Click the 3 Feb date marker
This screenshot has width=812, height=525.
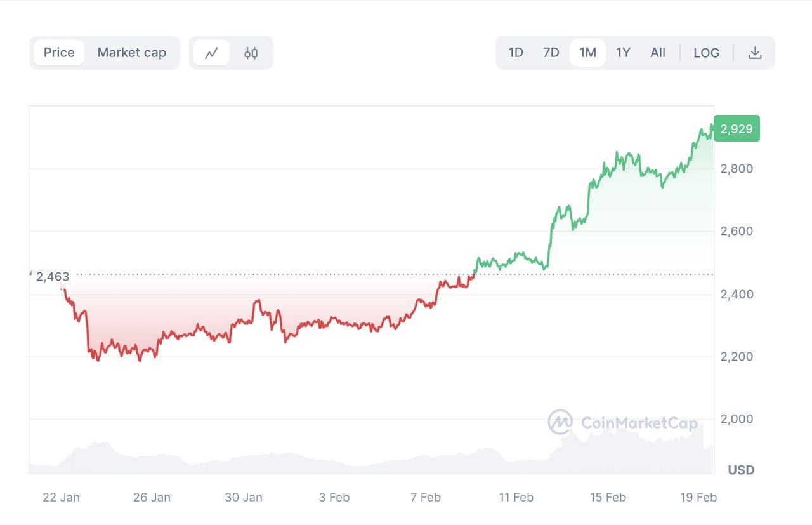tap(334, 497)
